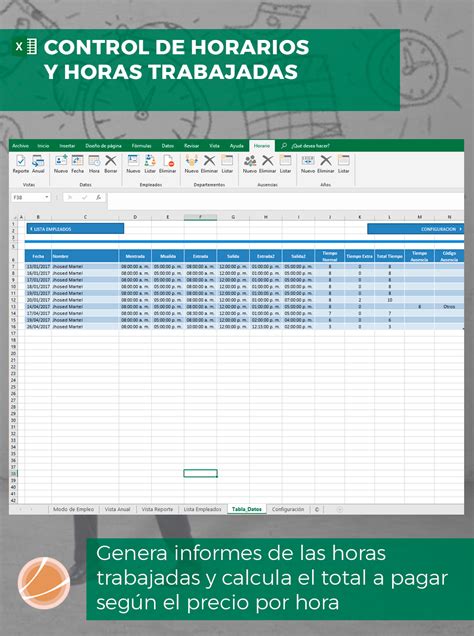
Task: Select the Tiempo Extra header cell
Action: click(x=359, y=256)
